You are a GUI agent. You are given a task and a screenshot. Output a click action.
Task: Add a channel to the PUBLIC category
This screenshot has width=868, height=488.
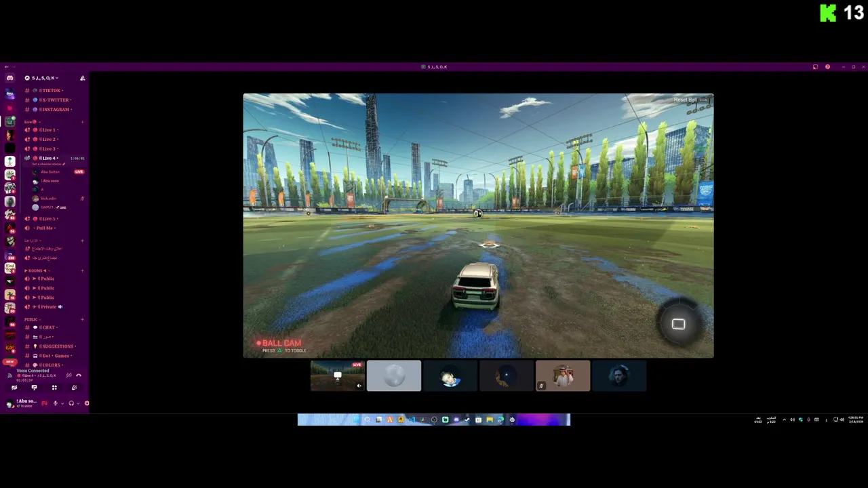point(83,319)
